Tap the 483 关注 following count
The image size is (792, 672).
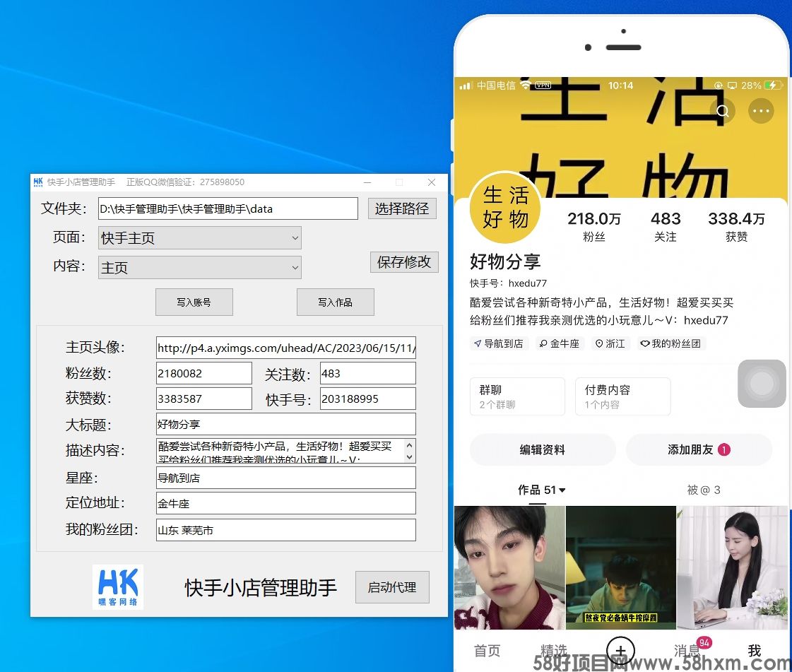pos(666,226)
